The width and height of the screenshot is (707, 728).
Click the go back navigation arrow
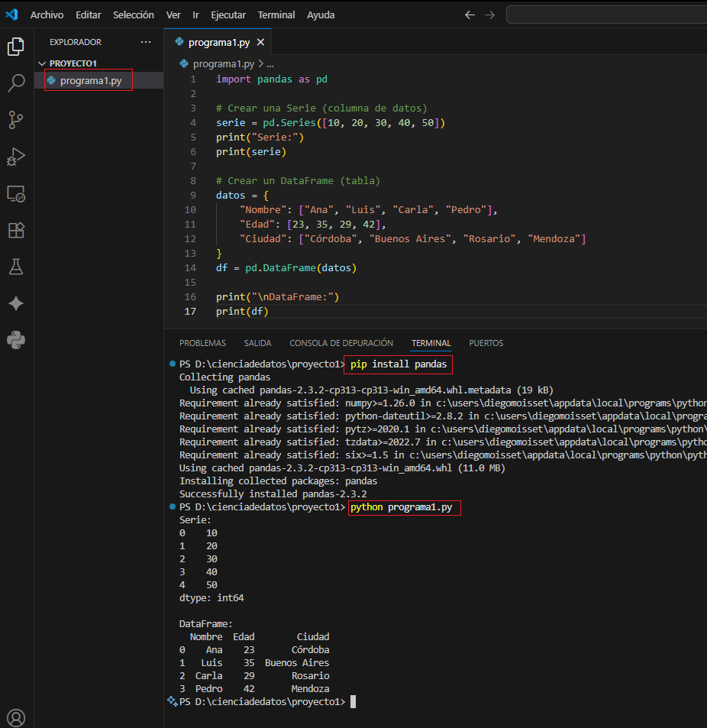click(470, 15)
